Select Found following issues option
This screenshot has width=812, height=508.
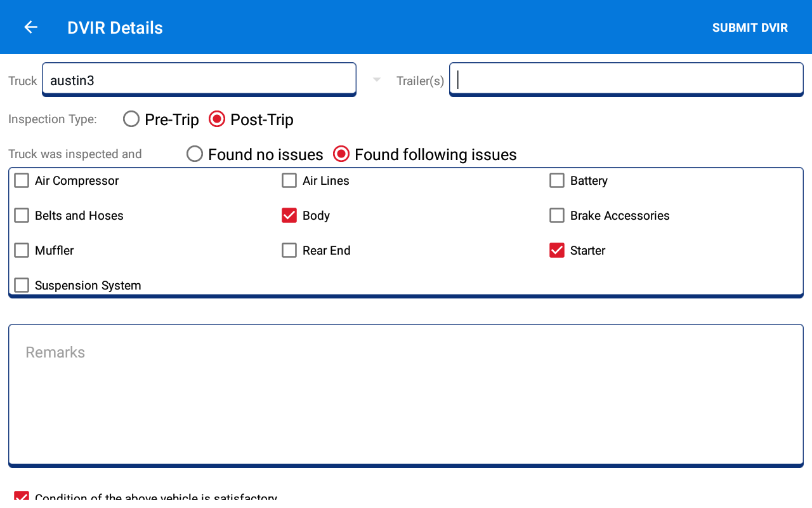point(341,154)
